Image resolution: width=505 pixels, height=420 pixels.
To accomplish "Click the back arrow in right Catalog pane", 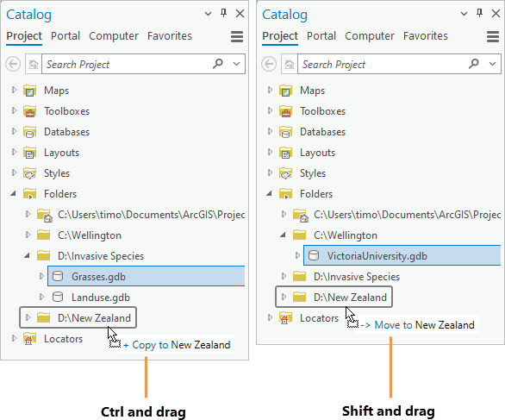I will 269,64.
